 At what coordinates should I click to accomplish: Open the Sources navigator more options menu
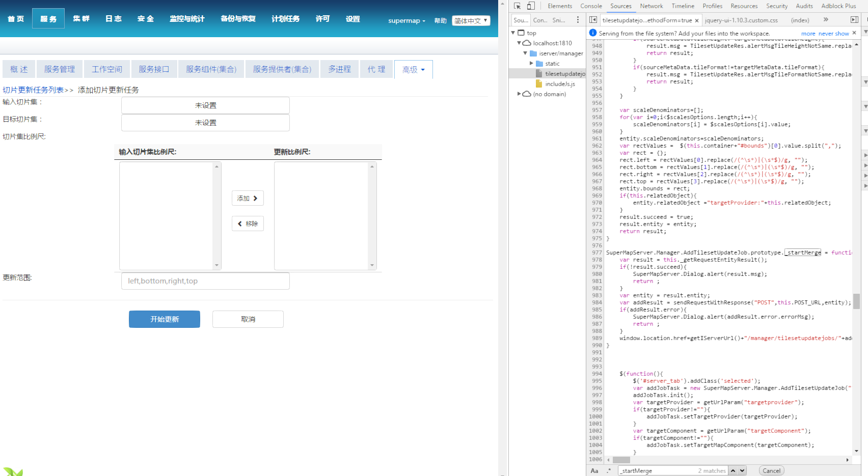tap(578, 20)
